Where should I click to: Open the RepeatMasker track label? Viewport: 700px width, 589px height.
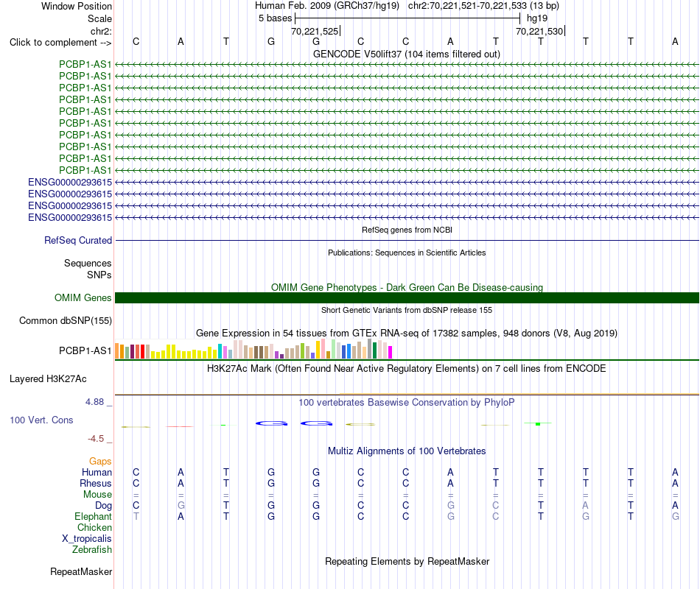pyautogui.click(x=81, y=571)
